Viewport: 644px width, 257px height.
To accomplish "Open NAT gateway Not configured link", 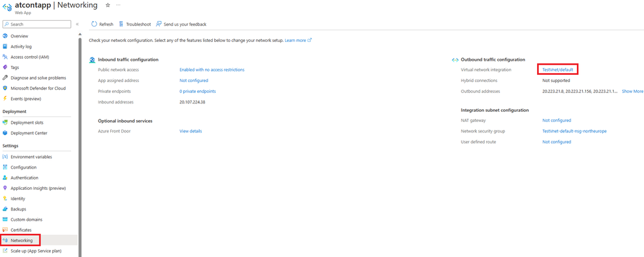I will click(556, 121).
